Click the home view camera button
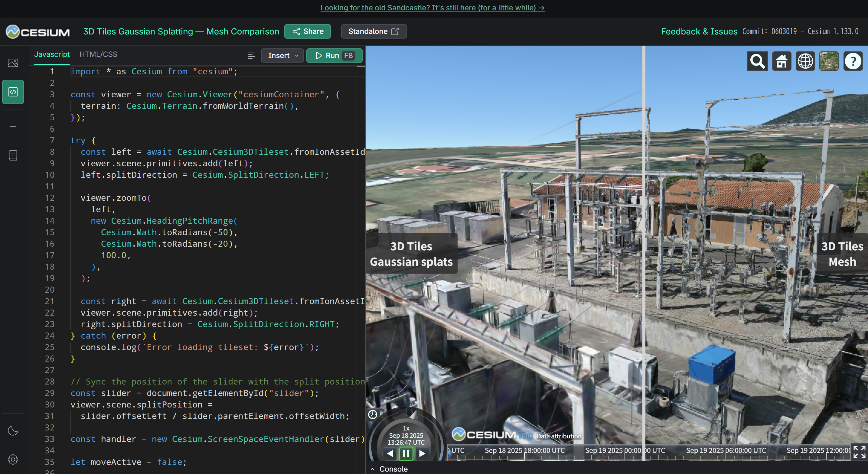Viewport: 868px width, 474px height. pyautogui.click(x=781, y=61)
